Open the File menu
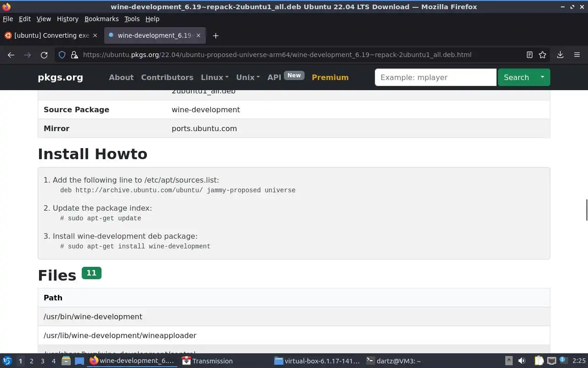 click(x=8, y=19)
